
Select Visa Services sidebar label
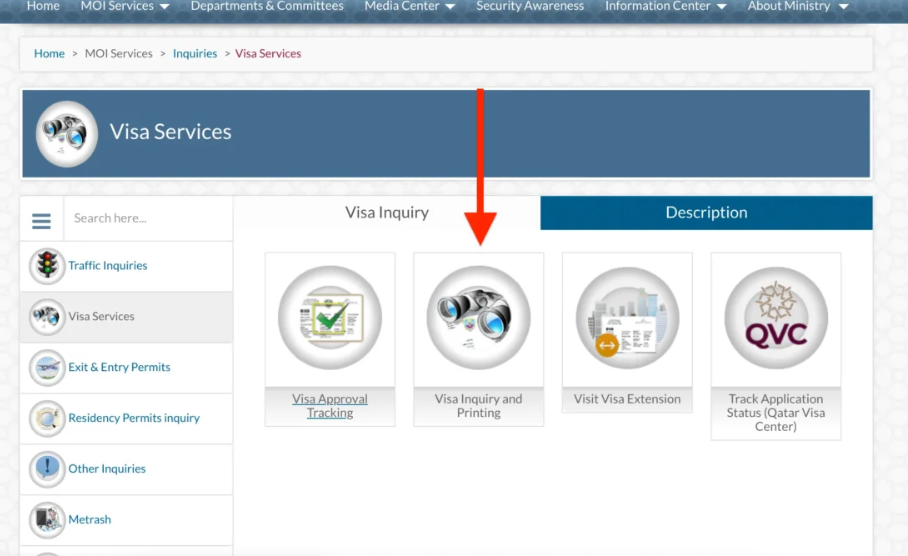click(101, 317)
